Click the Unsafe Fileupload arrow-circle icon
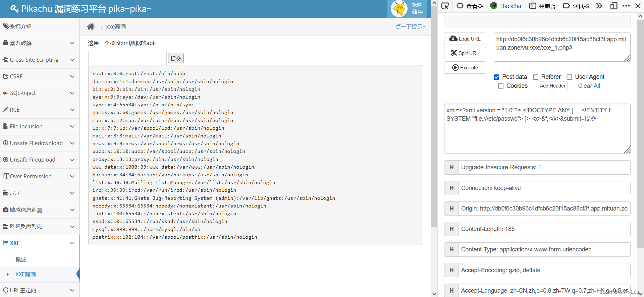 click(5, 160)
